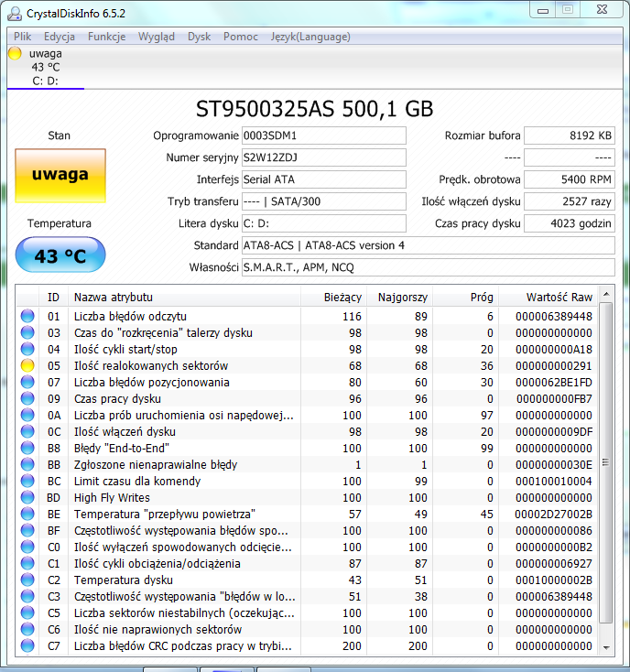
Task: Click the yellow uwaga health status button
Action: click(60, 176)
